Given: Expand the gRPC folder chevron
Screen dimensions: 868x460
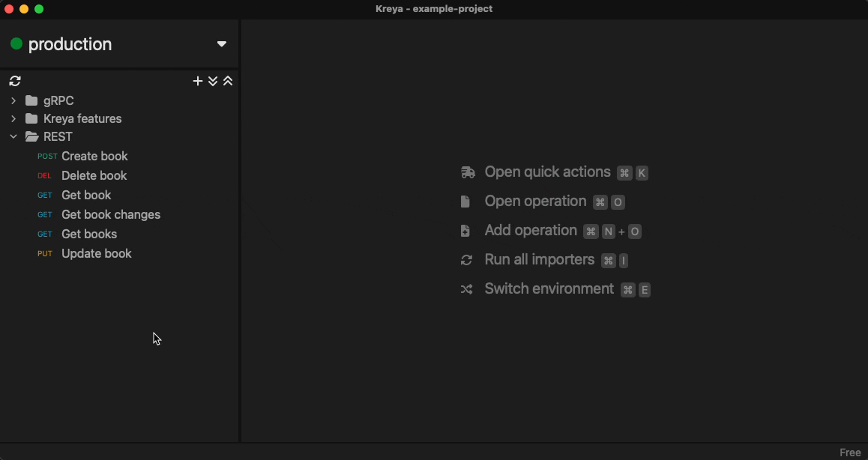Looking at the screenshot, I should pyautogui.click(x=13, y=100).
